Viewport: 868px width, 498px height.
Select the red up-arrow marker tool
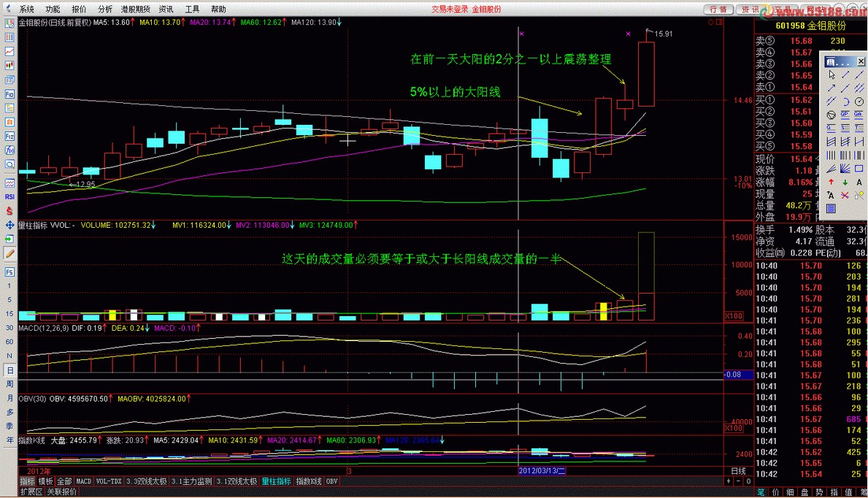(x=831, y=182)
